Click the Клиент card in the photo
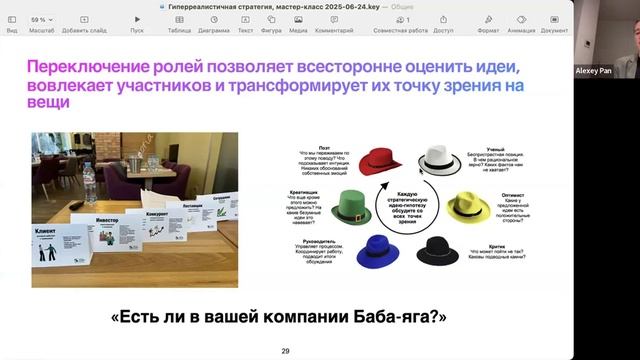The height and width of the screenshot is (360, 640). point(61,245)
